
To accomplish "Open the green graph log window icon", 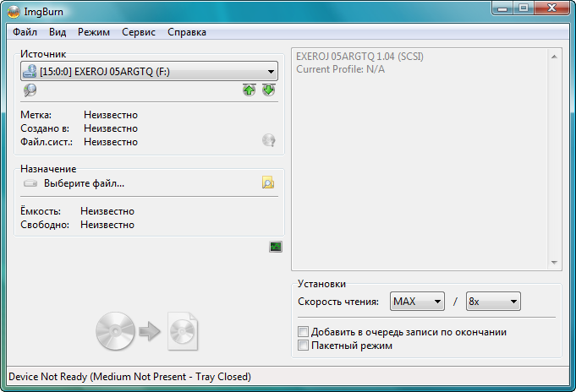I will click(276, 247).
